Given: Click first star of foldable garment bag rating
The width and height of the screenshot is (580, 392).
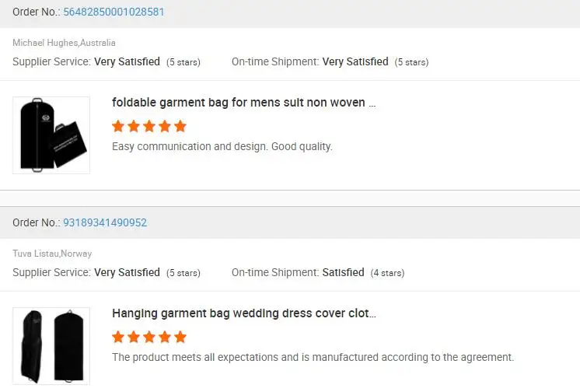Looking at the screenshot, I should point(118,126).
